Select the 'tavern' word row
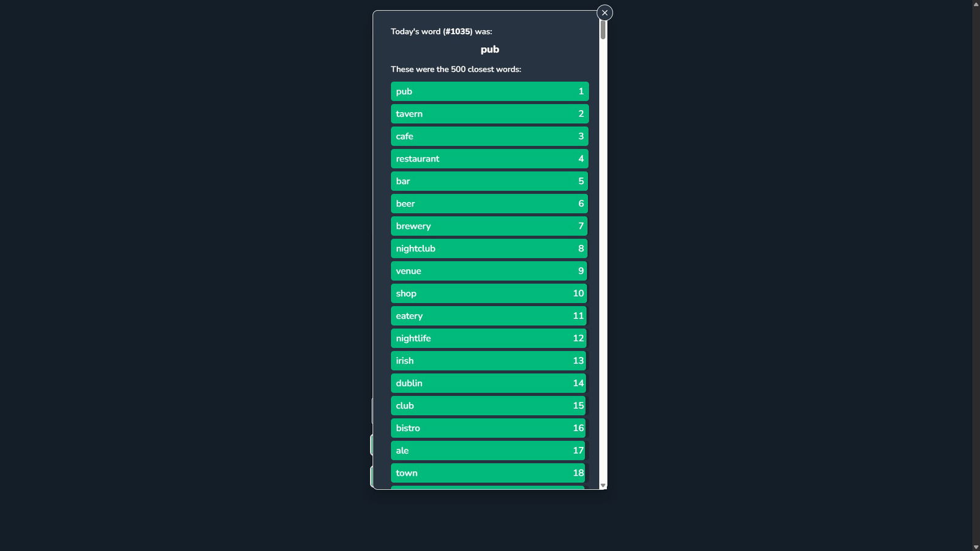Image resolution: width=980 pixels, height=551 pixels. point(489,114)
